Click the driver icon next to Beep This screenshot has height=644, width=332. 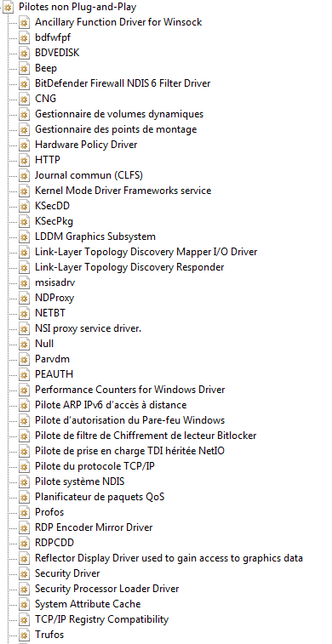pyautogui.click(x=24, y=69)
